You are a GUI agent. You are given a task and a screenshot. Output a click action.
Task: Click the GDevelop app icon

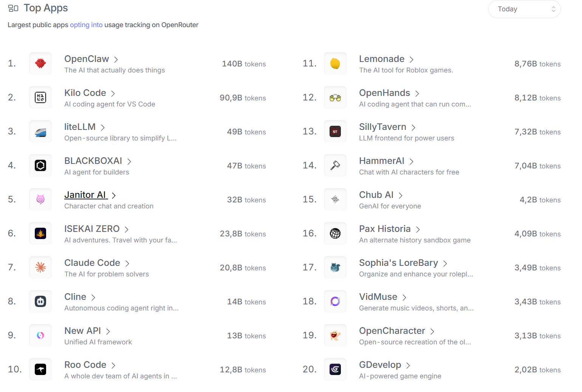(x=335, y=369)
